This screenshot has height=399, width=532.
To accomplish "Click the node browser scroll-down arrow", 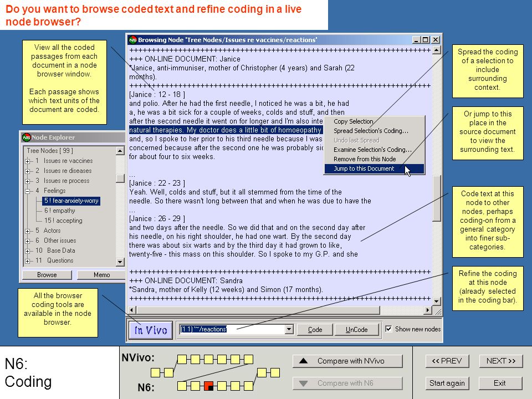I will pos(437,301).
